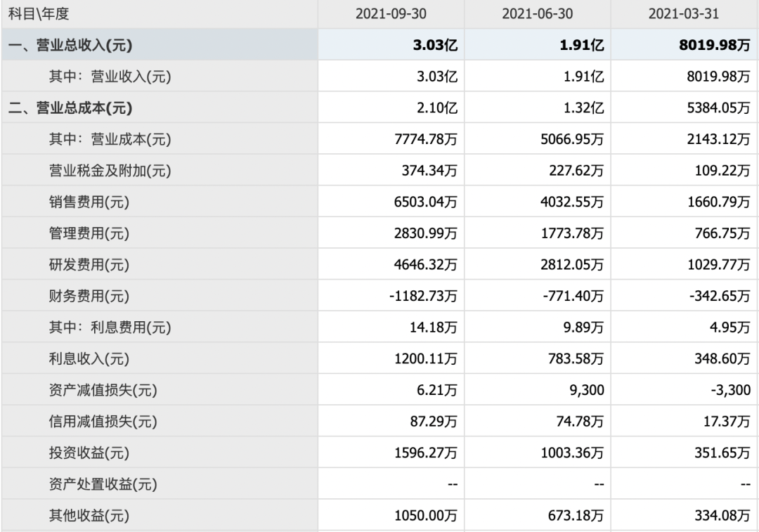Select the 投资收益(元) row label
Screen dimensions: 759x532
89,453
